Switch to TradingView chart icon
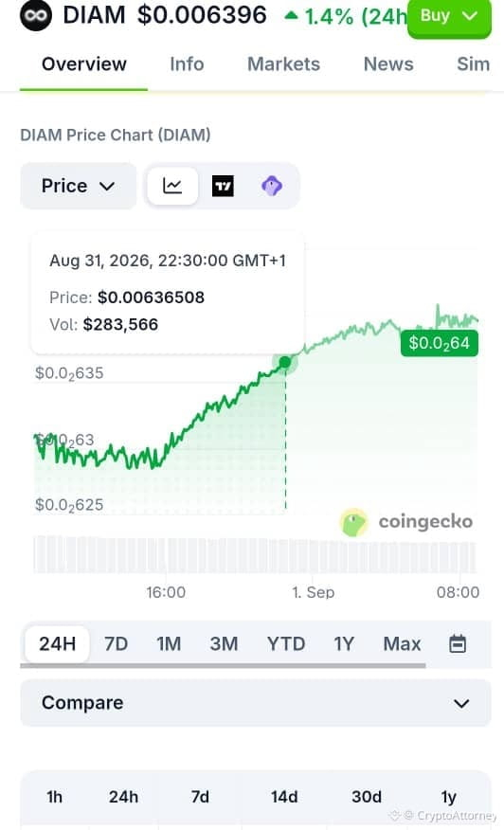504x830 pixels. [223, 186]
